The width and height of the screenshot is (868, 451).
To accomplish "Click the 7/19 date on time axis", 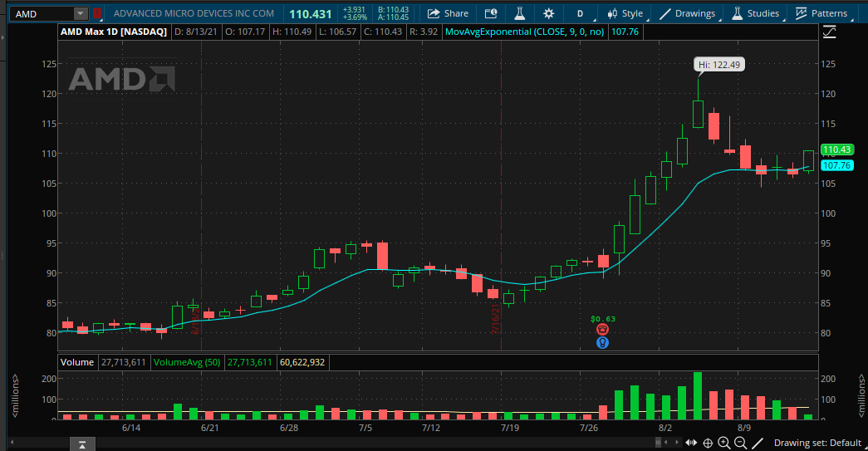I will 510,428.
